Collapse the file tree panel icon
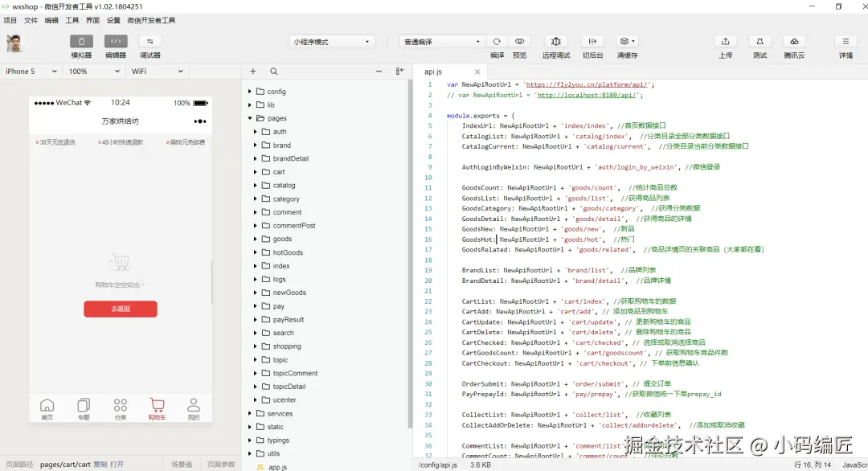Image resolution: width=868 pixels, height=471 pixels. tap(399, 72)
